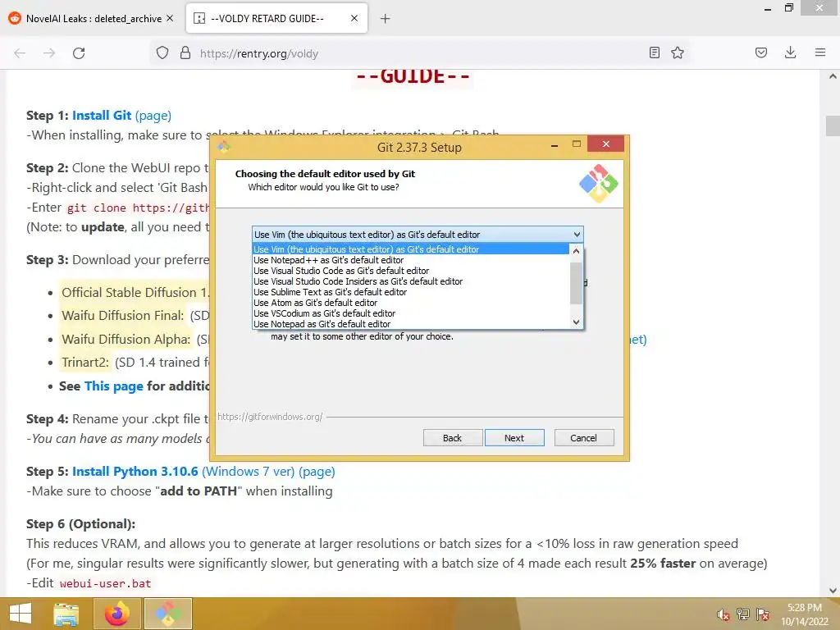Viewport: 840px width, 630px height.
Task: Click the editor list scroll up arrow
Action: [576, 250]
